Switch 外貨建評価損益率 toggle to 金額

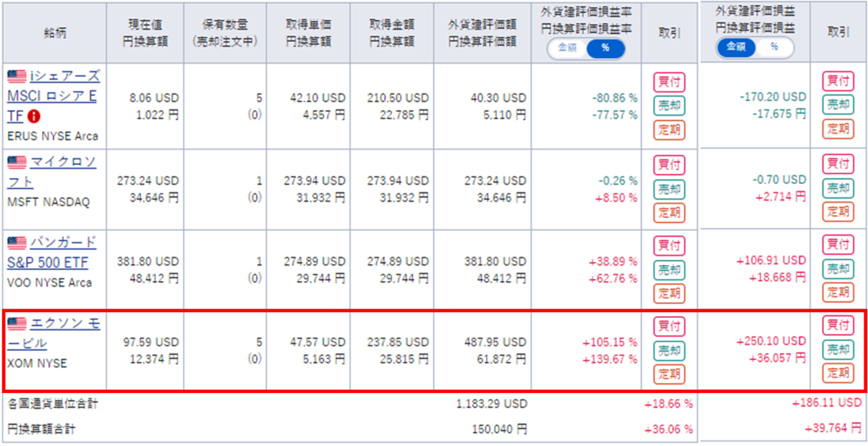568,49
